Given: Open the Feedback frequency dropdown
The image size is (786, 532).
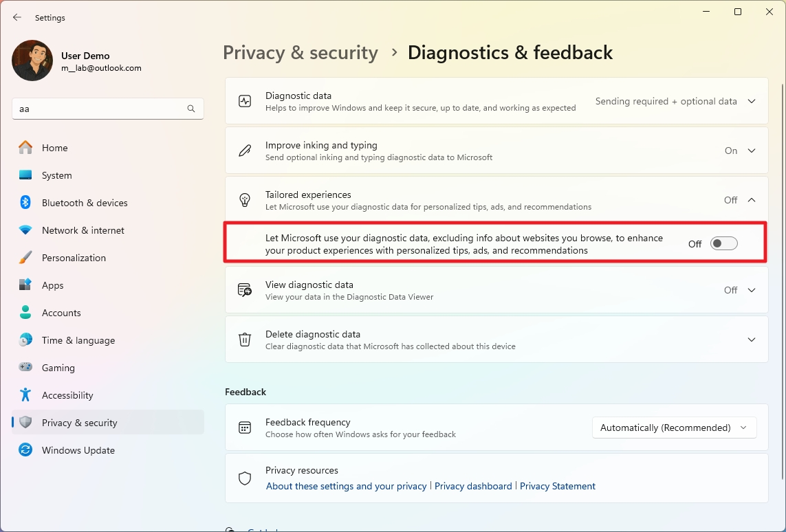Looking at the screenshot, I should [x=673, y=427].
